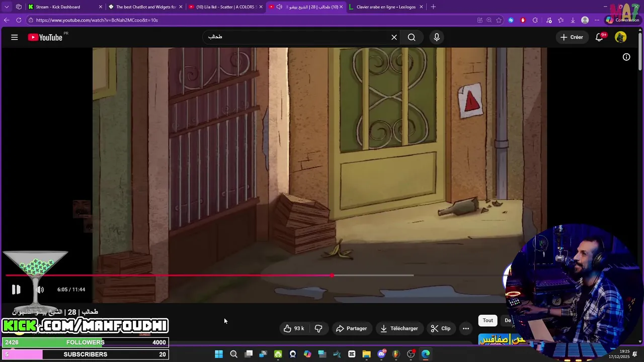Switch to Clavier arabe en ligne tab

click(x=386, y=7)
